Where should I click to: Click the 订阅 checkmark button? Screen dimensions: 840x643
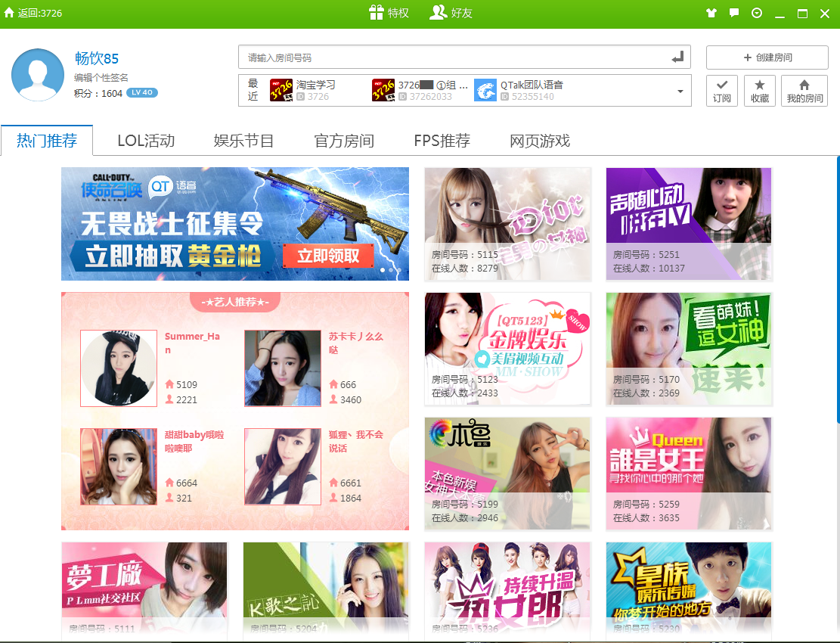(x=722, y=90)
